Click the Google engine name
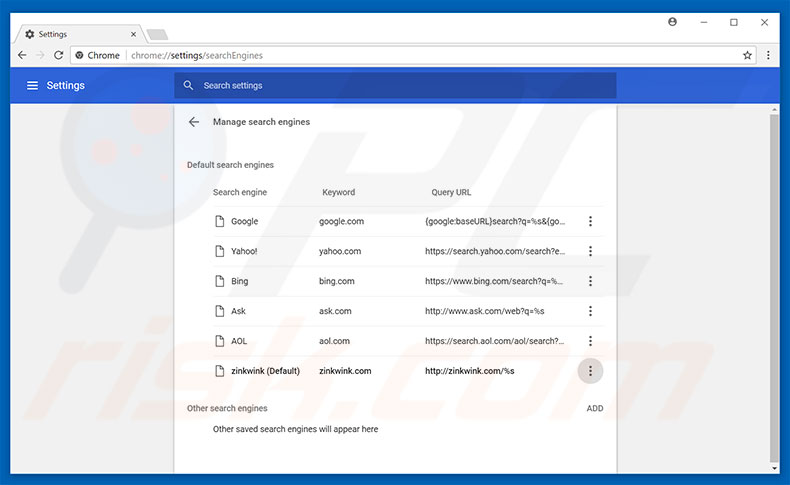790x485 pixels. (244, 221)
